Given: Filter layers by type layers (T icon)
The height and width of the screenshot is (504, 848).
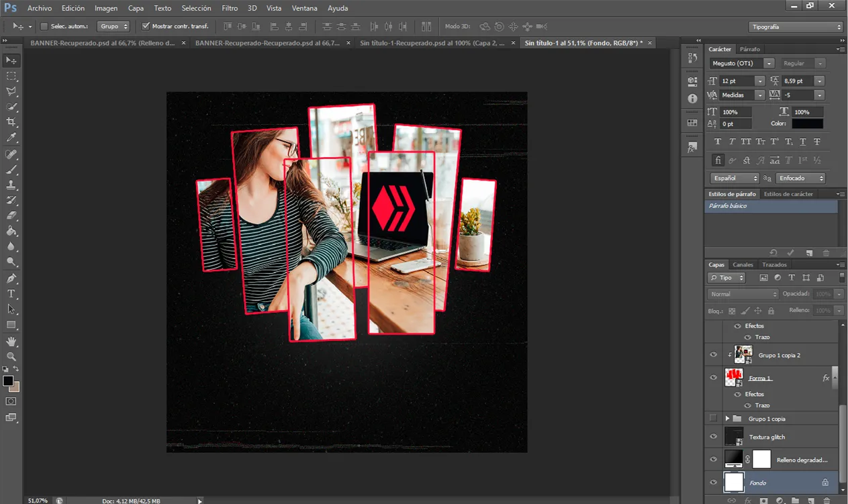Looking at the screenshot, I should coord(792,278).
